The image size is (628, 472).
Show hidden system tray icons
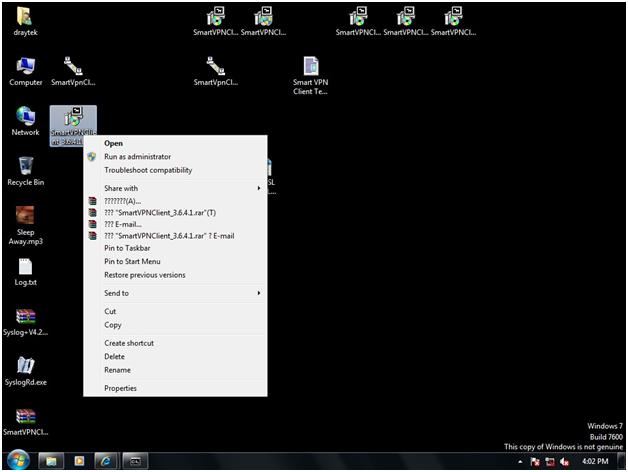coord(520,462)
